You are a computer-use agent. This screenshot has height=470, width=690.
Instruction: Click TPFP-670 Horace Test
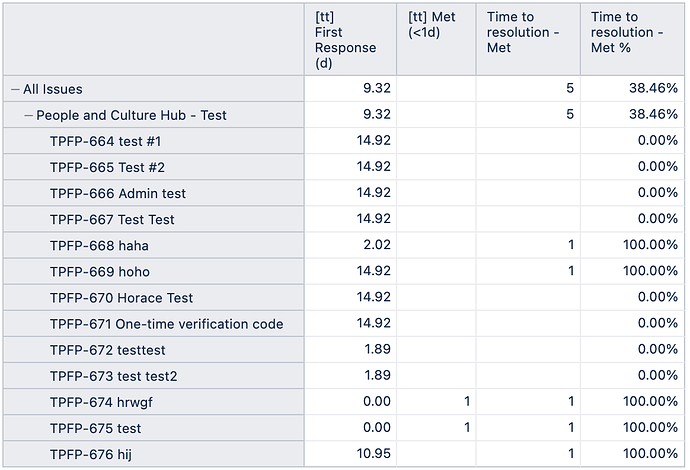click(x=121, y=298)
